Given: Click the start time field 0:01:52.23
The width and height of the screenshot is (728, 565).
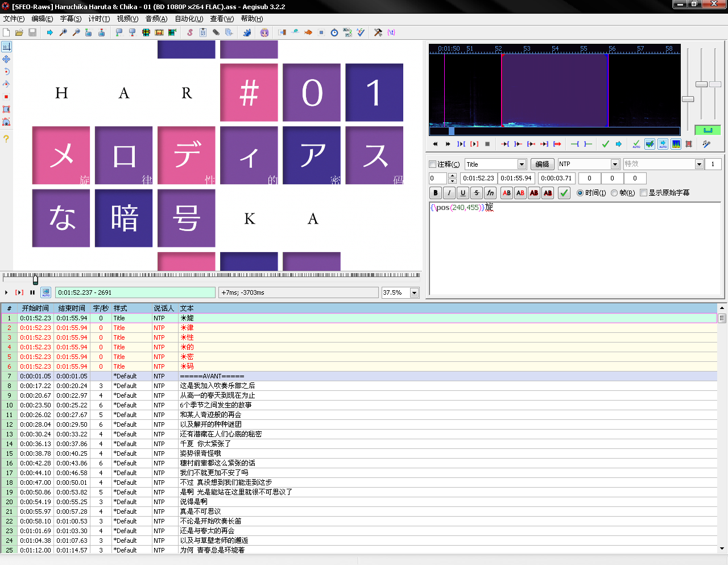Looking at the screenshot, I should tap(478, 178).
